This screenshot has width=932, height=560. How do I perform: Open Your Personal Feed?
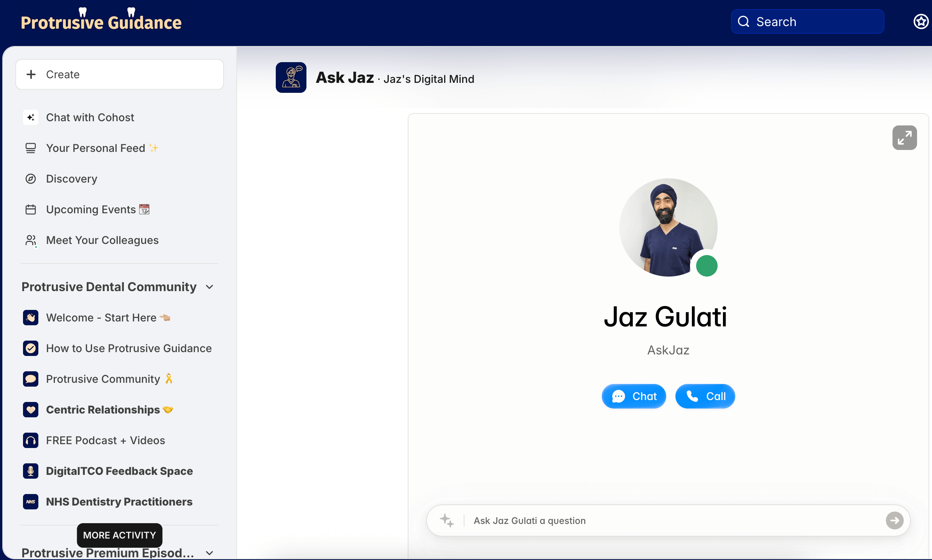[96, 148]
